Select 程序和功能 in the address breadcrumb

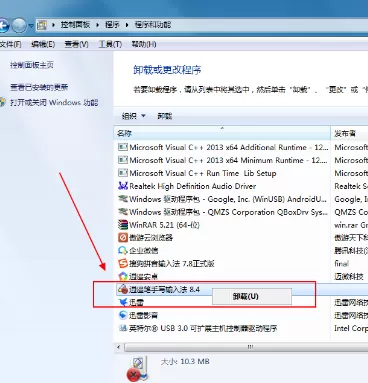153,25
